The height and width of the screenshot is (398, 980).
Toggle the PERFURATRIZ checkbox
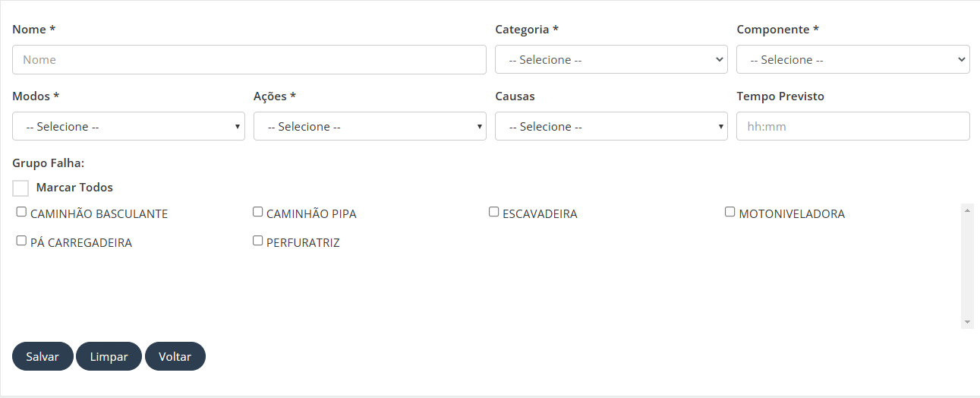[x=257, y=241]
